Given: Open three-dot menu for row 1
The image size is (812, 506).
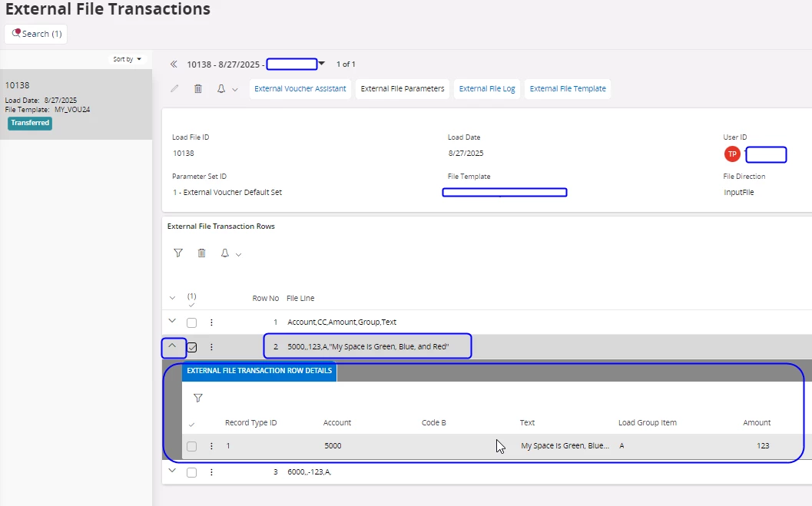Looking at the screenshot, I should coord(211,322).
